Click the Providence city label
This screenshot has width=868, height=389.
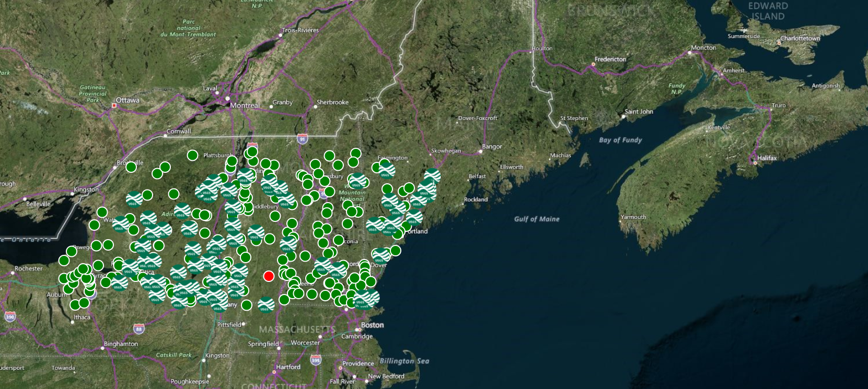point(358,363)
